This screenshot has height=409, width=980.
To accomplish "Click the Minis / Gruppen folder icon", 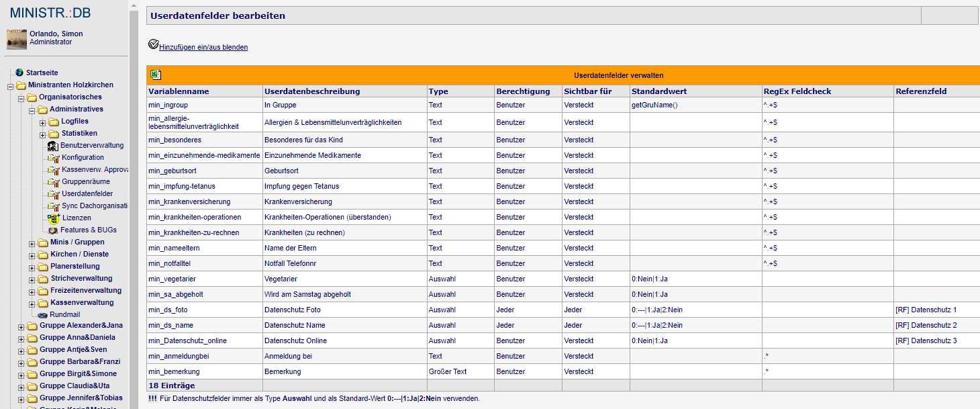I will point(42,242).
